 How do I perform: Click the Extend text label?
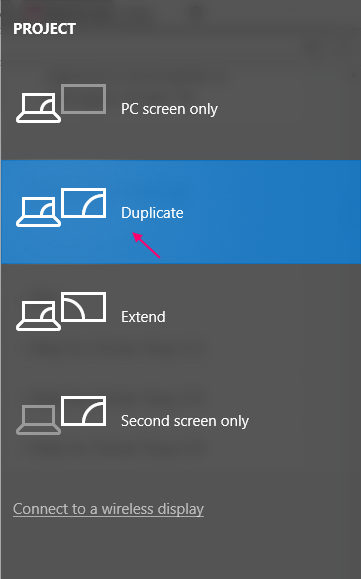[143, 317]
